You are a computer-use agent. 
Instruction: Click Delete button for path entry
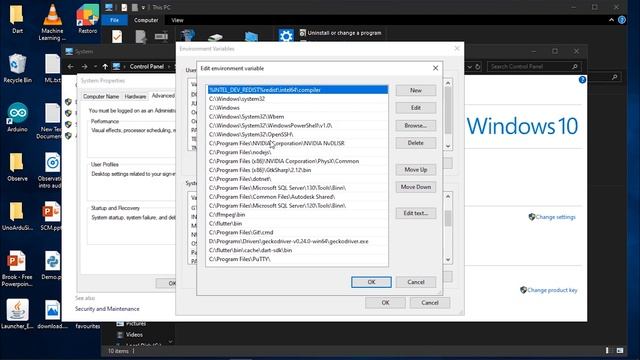pyautogui.click(x=416, y=143)
